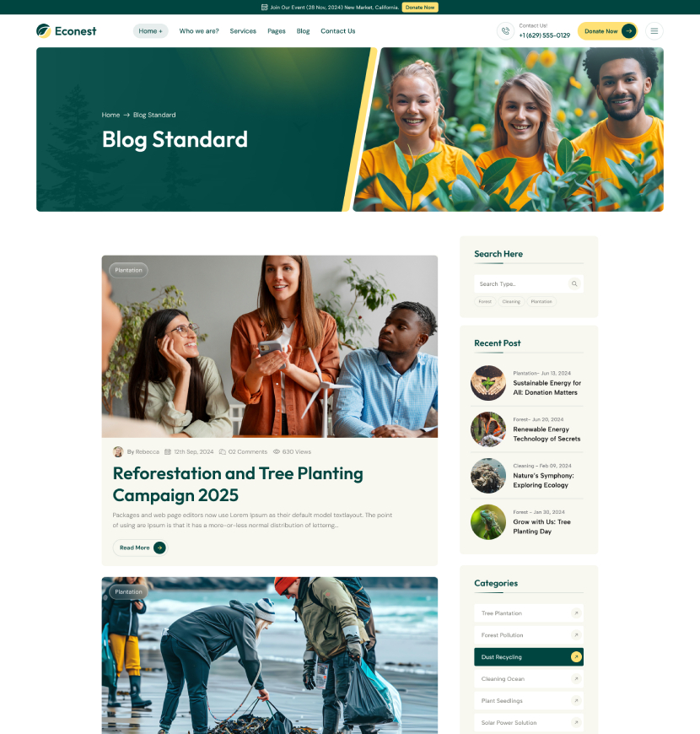
Task: Click Home in the breadcrumb
Action: pos(110,115)
